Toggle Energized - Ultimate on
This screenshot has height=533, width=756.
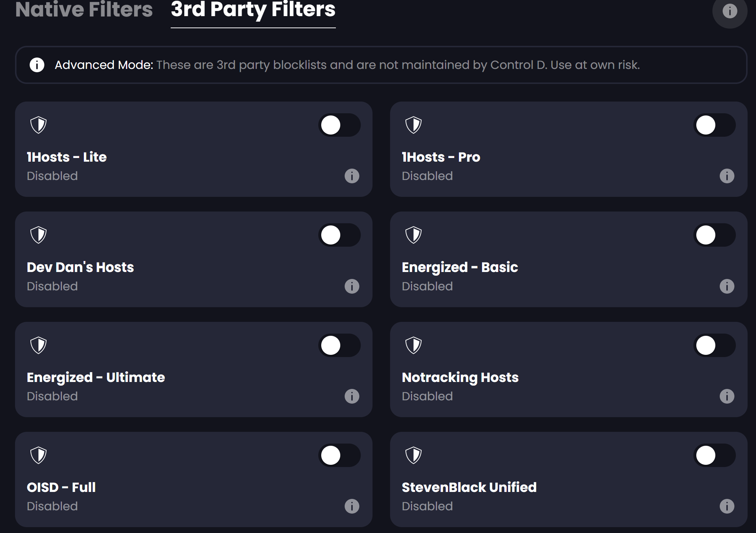(339, 345)
